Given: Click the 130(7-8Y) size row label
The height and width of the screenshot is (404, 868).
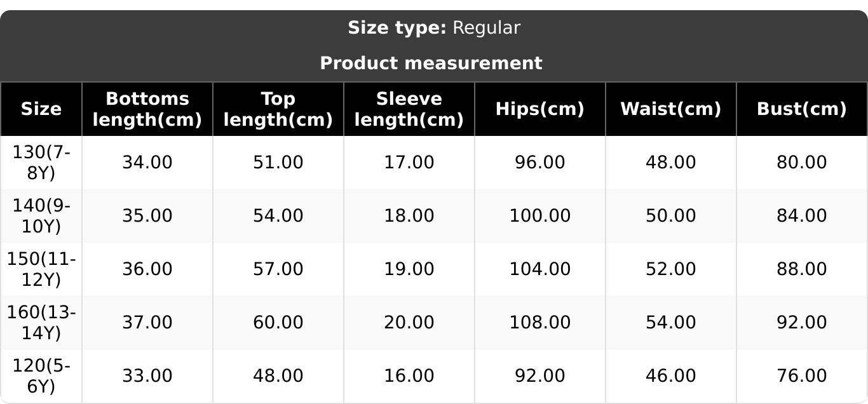Looking at the screenshot, I should pyautogui.click(x=41, y=163).
